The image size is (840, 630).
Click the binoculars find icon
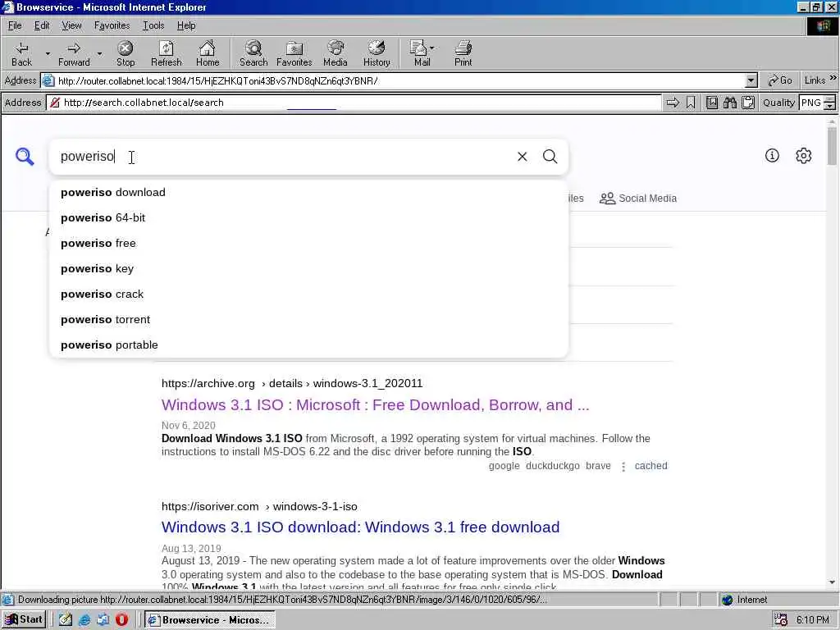pyautogui.click(x=729, y=103)
